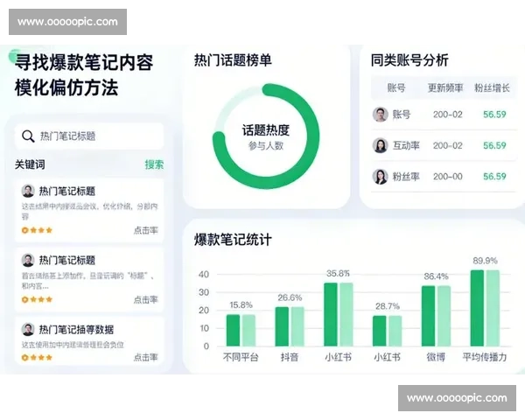The height and width of the screenshot is (420, 525).
Task: Sort by the 粉丝增长 column header
Action: point(492,88)
